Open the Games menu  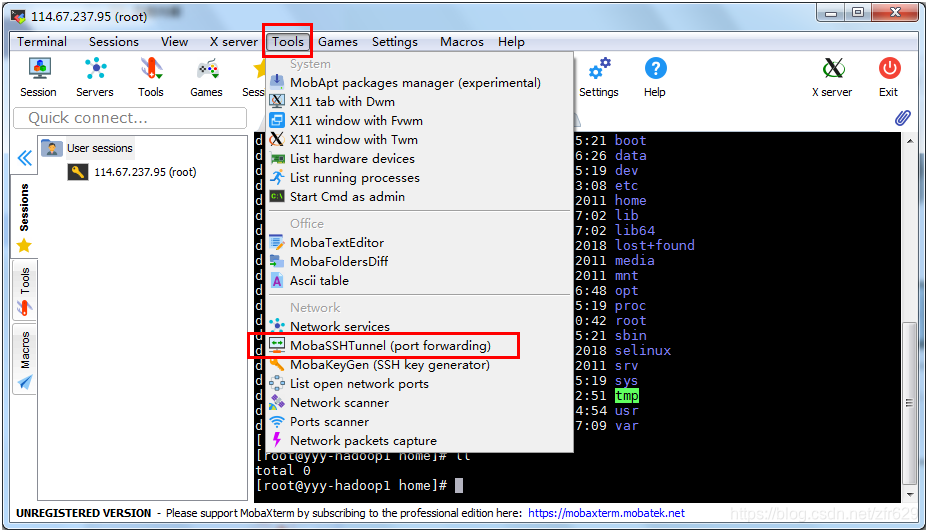[x=337, y=42]
